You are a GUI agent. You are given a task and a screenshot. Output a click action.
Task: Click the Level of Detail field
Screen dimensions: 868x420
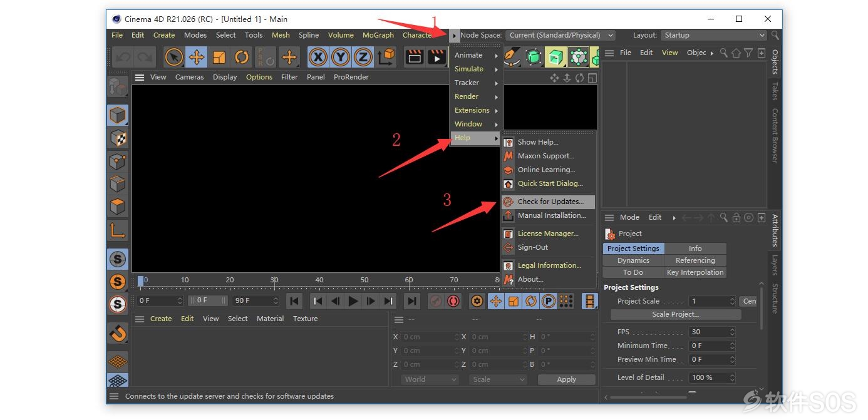[712, 377]
